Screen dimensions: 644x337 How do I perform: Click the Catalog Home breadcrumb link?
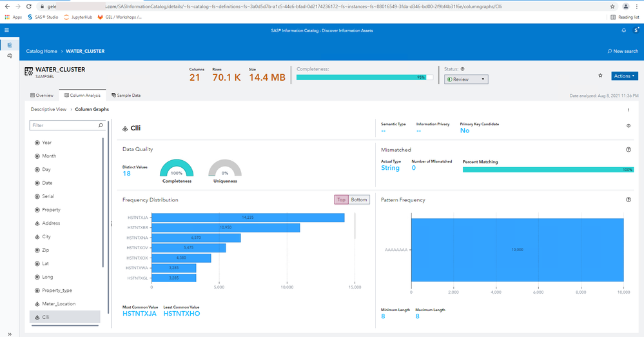point(41,51)
